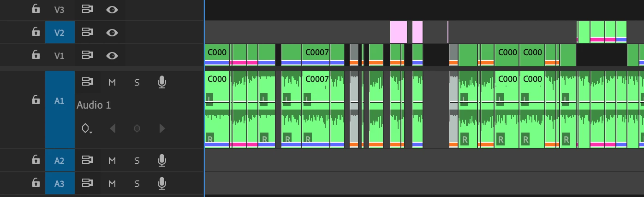
Task: Toggle sync lock on A1 track
Action: (87, 82)
